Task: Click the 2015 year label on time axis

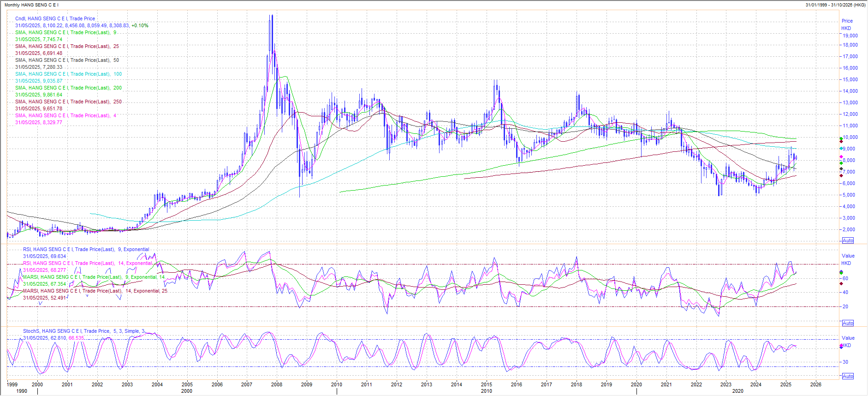Action: (x=487, y=384)
